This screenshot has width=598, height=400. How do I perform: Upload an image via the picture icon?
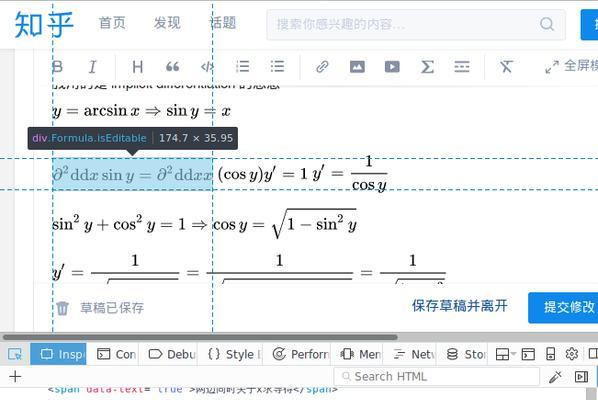pos(357,67)
